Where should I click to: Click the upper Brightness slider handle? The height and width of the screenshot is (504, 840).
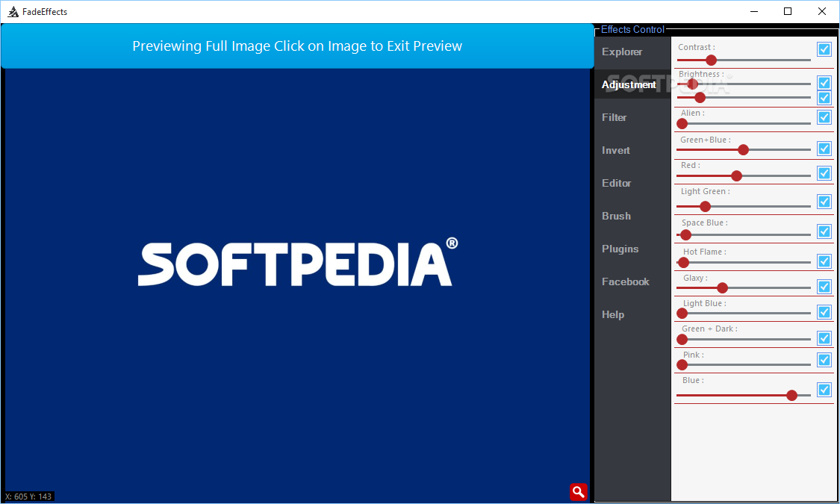coord(692,84)
